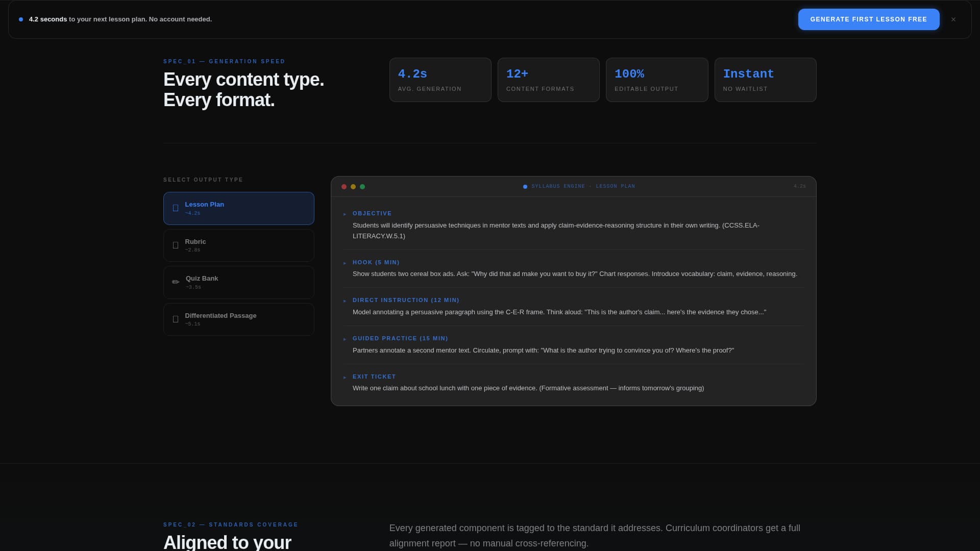Click the Lesson Plan document icon

click(x=176, y=208)
